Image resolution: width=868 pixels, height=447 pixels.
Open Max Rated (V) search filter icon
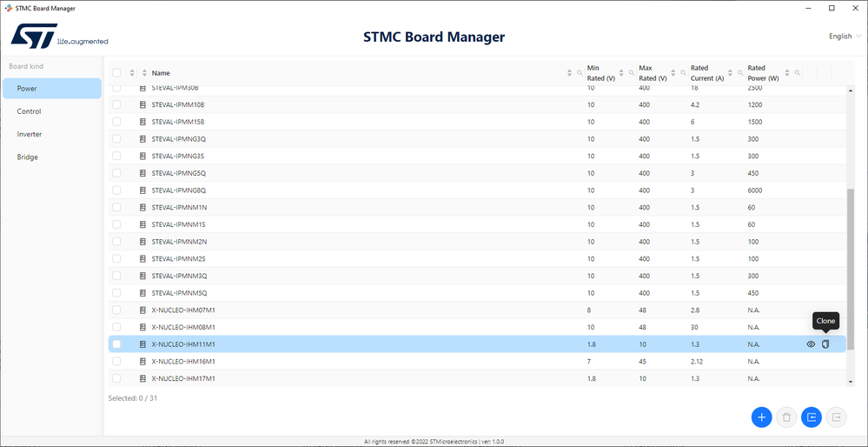(684, 73)
